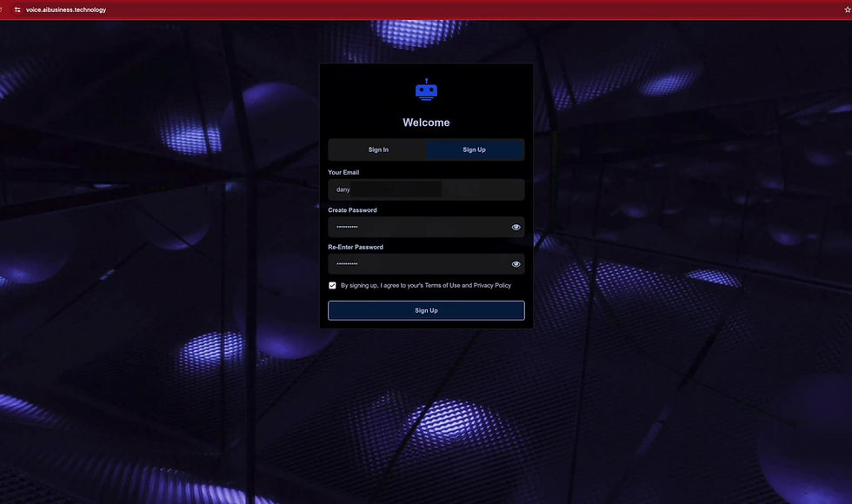Select the Sign Up tab
This screenshot has width=852, height=504.
[475, 149]
